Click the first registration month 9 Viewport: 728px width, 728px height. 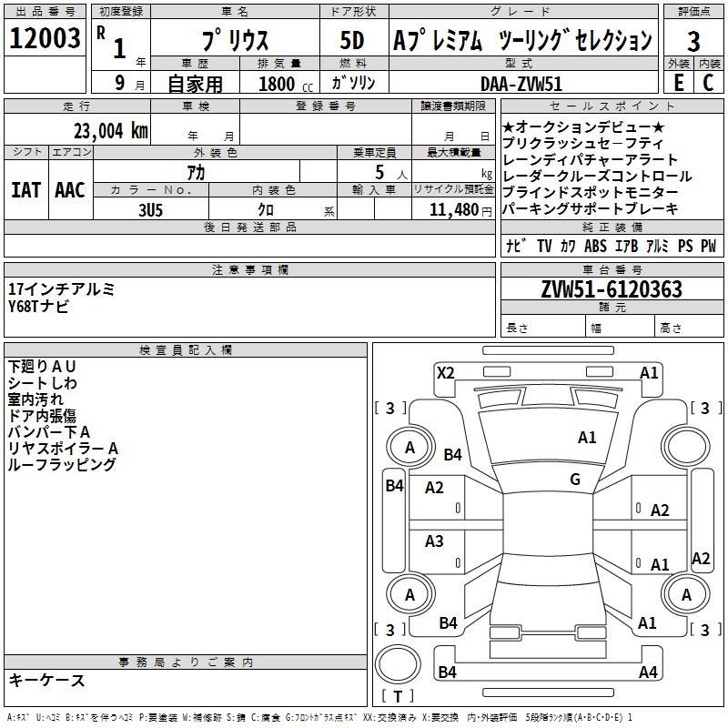pos(120,83)
